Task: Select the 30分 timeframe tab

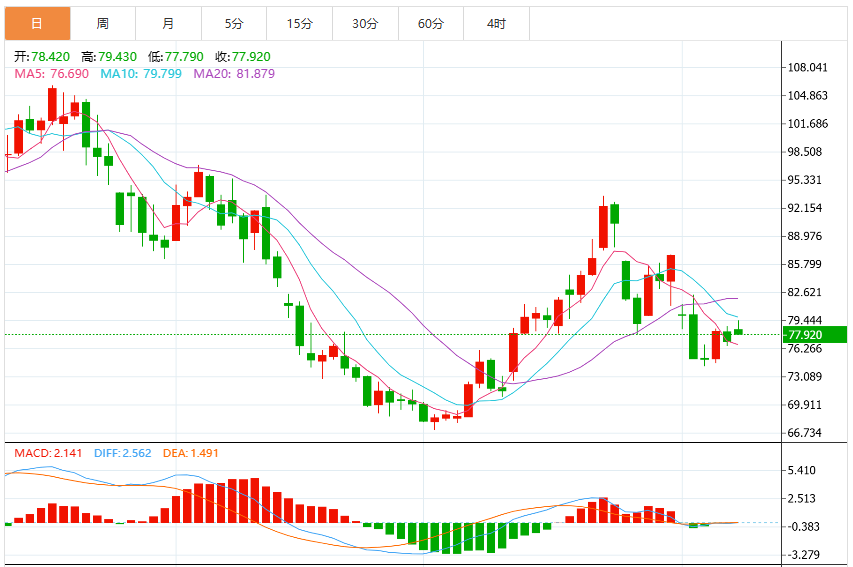Action: tap(366, 23)
